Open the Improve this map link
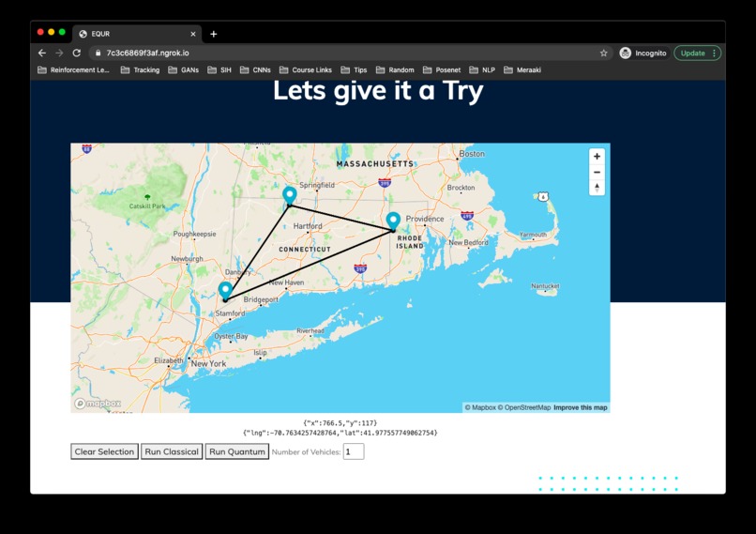Screen dimensions: 756x534 (x=580, y=407)
